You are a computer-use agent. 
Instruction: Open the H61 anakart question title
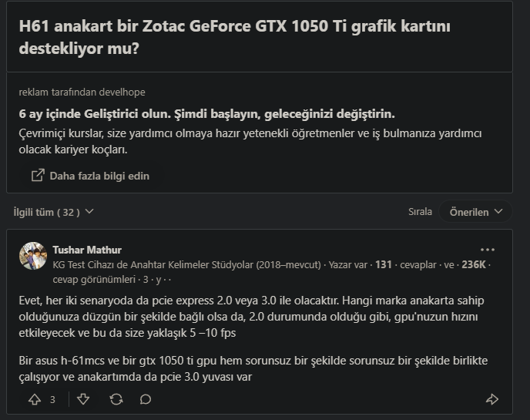(234, 37)
